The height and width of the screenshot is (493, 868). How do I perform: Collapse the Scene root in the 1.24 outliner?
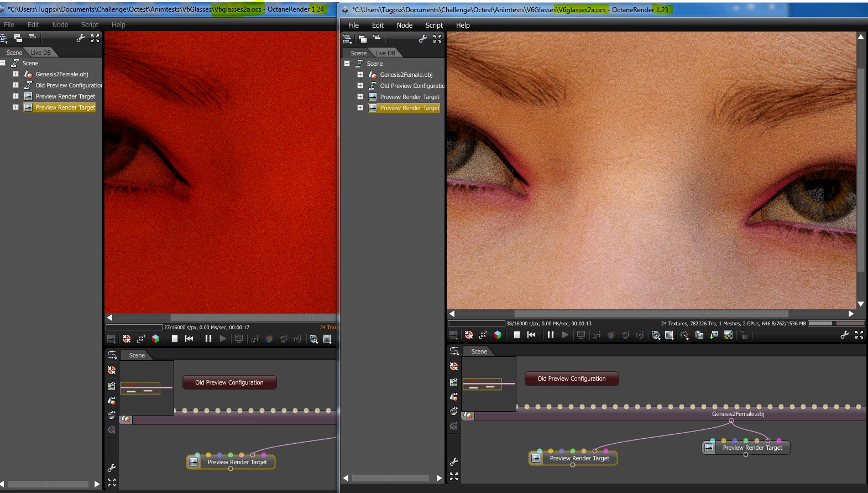coord(3,63)
